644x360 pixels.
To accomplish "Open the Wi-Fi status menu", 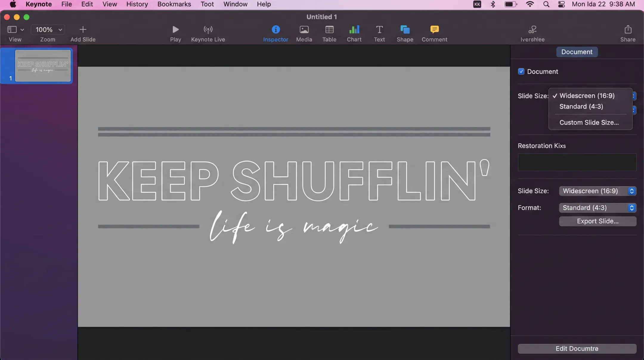I will tap(530, 4).
